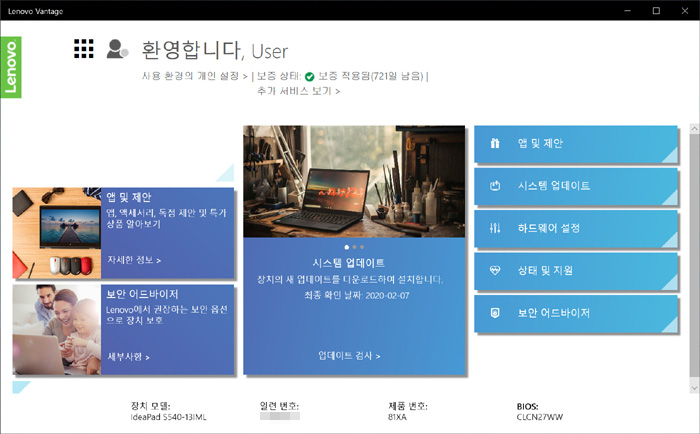Click the sliders icon beside 하드웨어 설정
The width and height of the screenshot is (700, 434).
tap(495, 228)
